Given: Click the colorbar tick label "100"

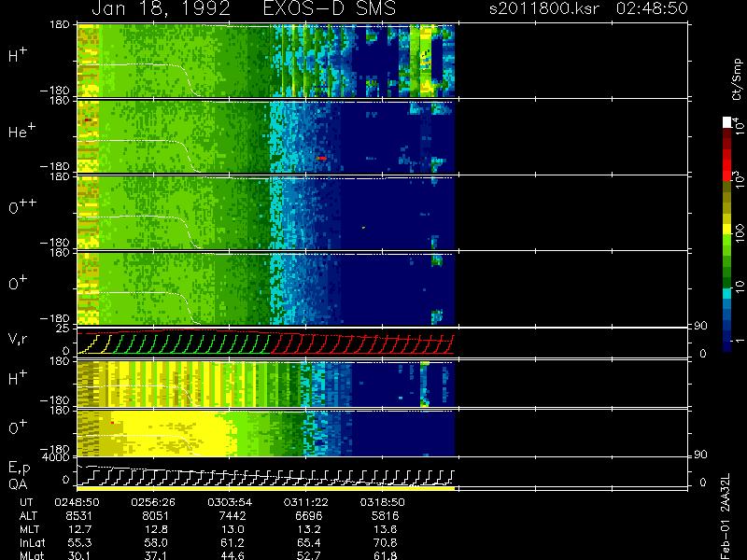Looking at the screenshot, I should pyautogui.click(x=739, y=234).
